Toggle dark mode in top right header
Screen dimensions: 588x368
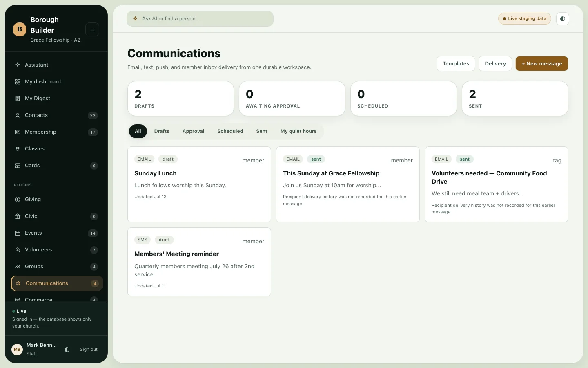point(563,19)
